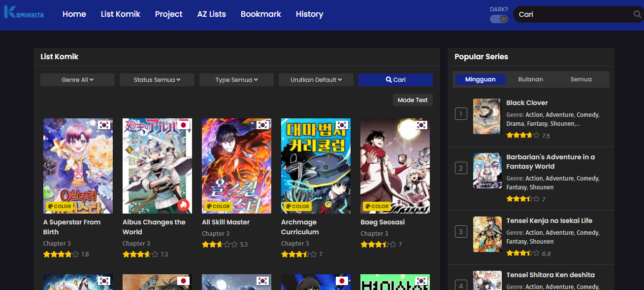The height and width of the screenshot is (290, 644).
Task: Click the star rating of A Superstar From Birth
Action: [x=61, y=254]
